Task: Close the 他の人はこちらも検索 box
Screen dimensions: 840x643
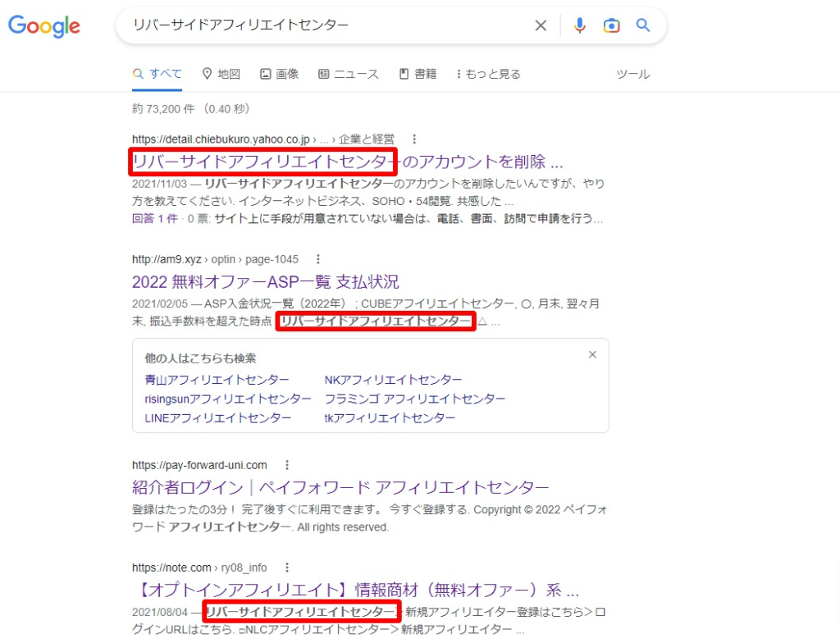Action: [592, 355]
